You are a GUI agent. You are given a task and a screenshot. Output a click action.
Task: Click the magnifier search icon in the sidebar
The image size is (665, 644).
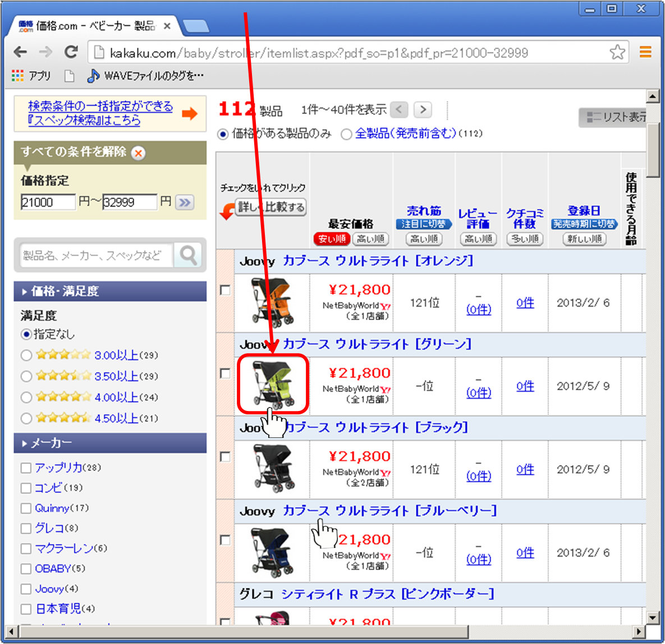pyautogui.click(x=189, y=255)
